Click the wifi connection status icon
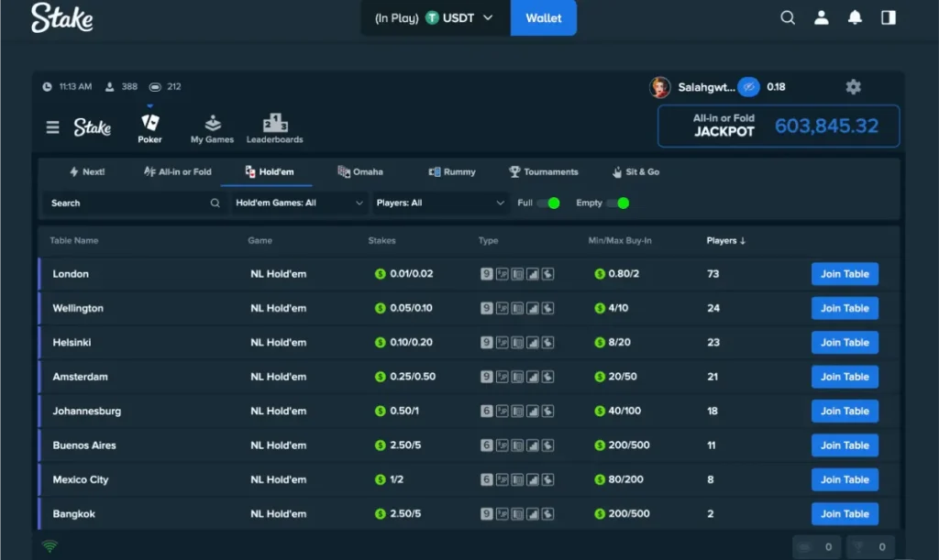This screenshot has height=560, width=939. pyautogui.click(x=50, y=545)
